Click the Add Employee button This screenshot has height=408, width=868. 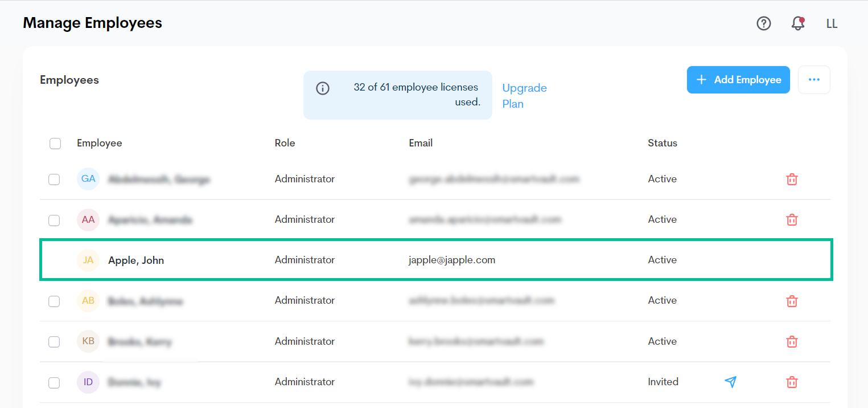738,80
